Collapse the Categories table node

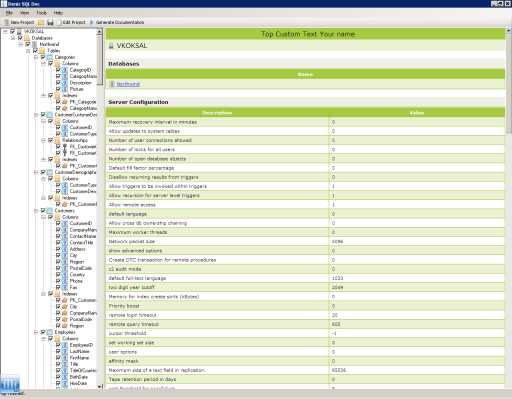click(x=36, y=57)
